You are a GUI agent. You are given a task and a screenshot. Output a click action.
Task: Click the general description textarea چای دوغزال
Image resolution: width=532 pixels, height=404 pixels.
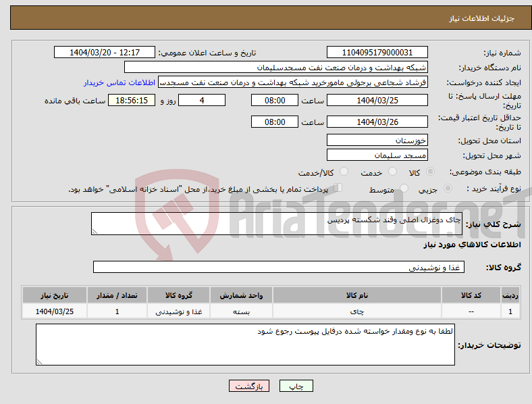[x=277, y=224]
